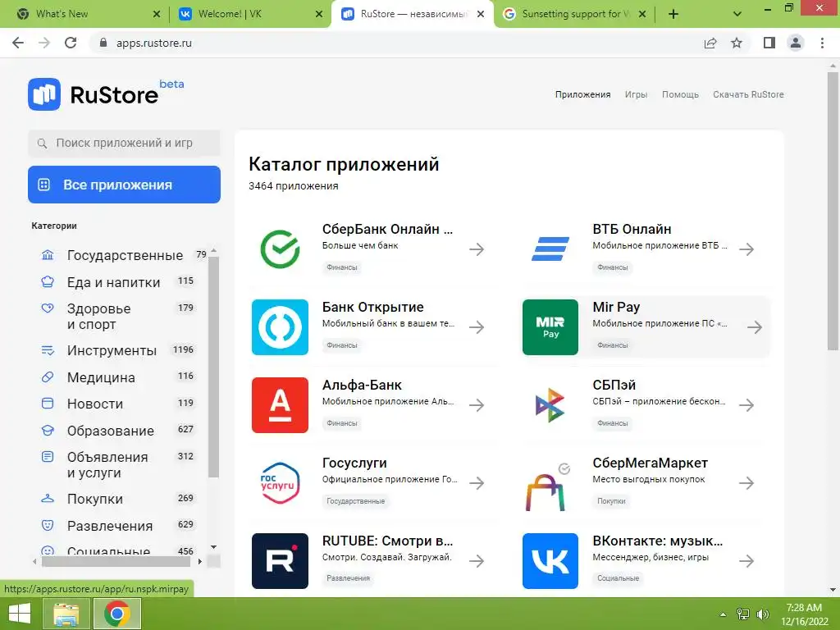Click the ВКонтакте VK app icon

[550, 561]
